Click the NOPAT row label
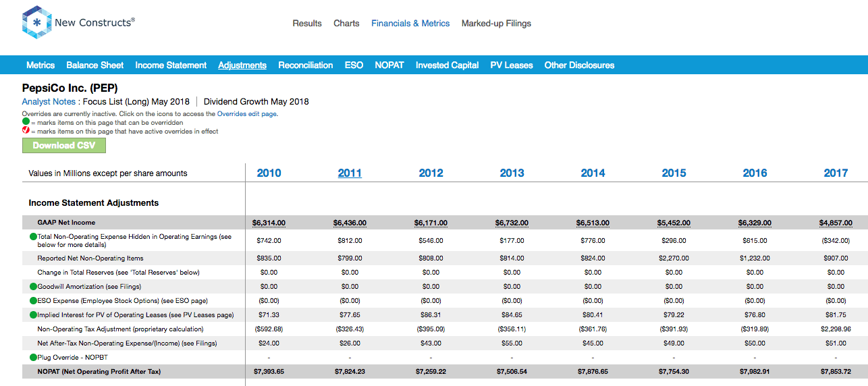The image size is (868, 386). [x=99, y=372]
